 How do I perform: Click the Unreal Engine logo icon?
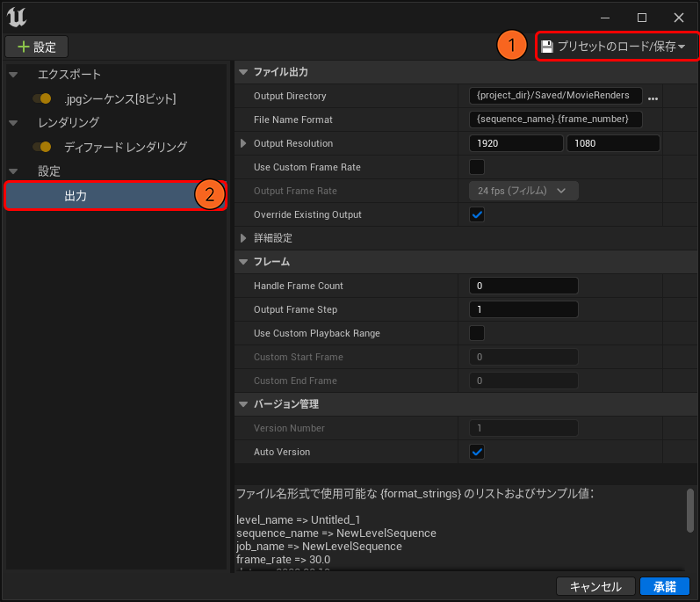tap(16, 17)
